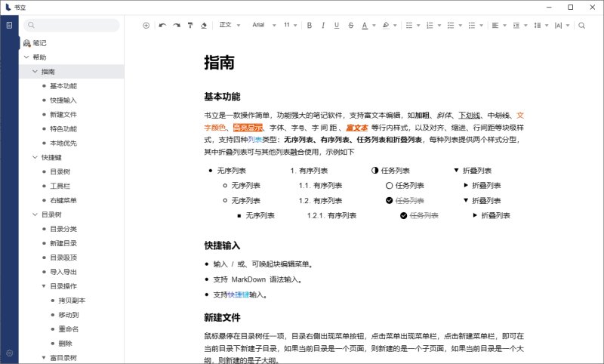
Task: Collapse the 目录操作 outline node
Action: click(44, 285)
